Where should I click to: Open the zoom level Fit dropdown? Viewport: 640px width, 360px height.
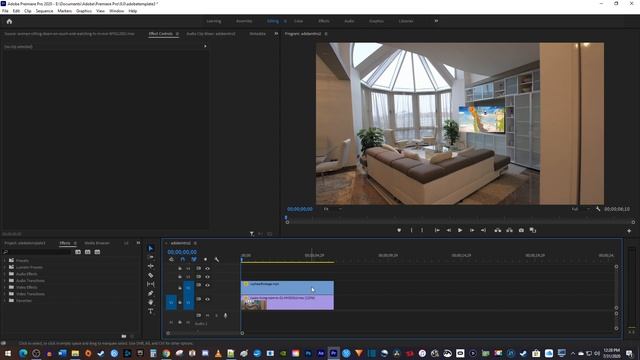332,209
